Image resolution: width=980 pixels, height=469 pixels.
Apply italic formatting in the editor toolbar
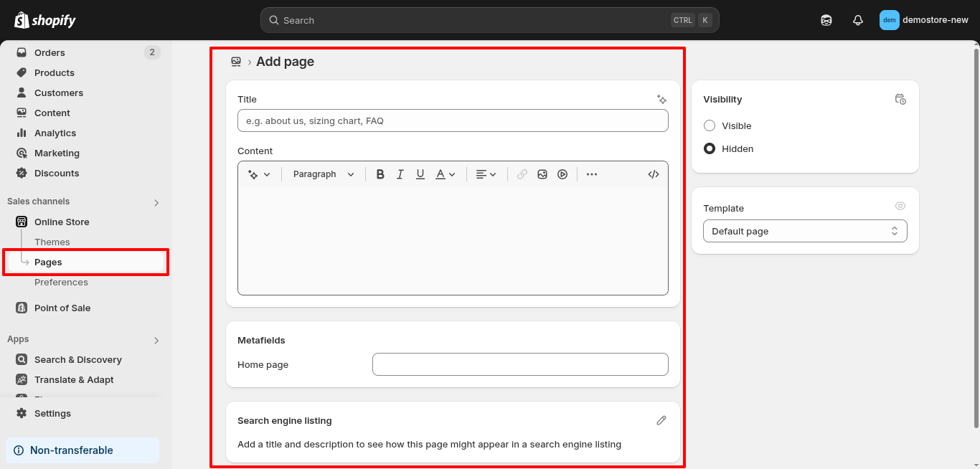[400, 174]
